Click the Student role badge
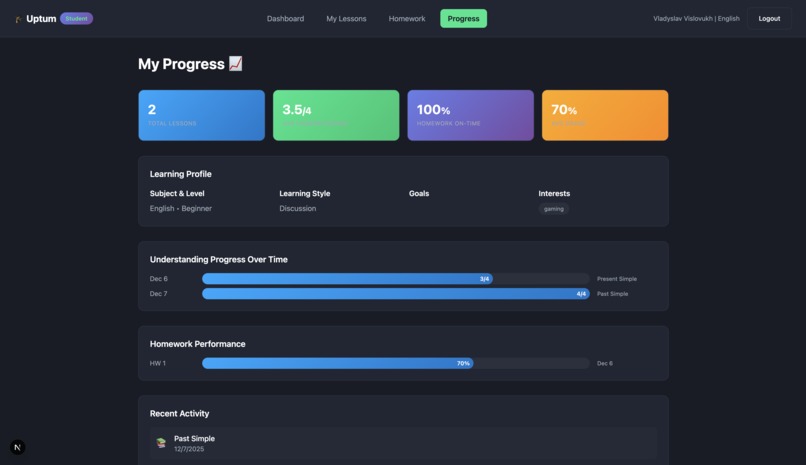The height and width of the screenshot is (465, 806). coord(76,18)
